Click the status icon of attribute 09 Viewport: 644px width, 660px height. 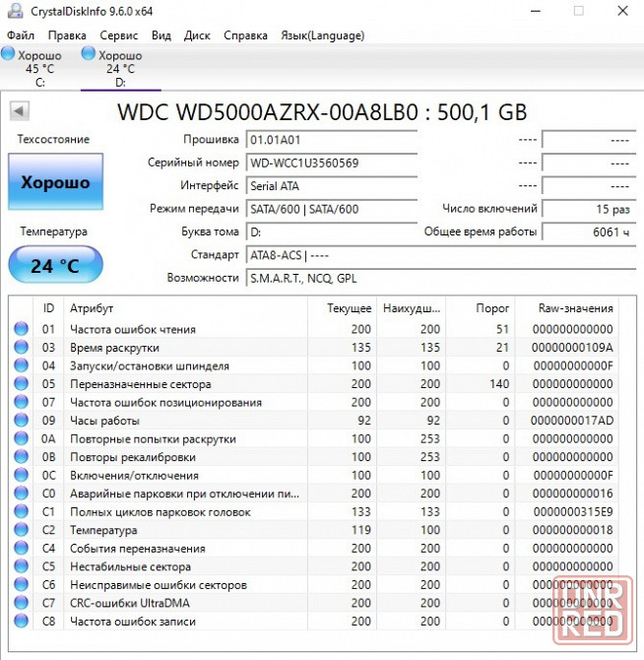[21, 420]
